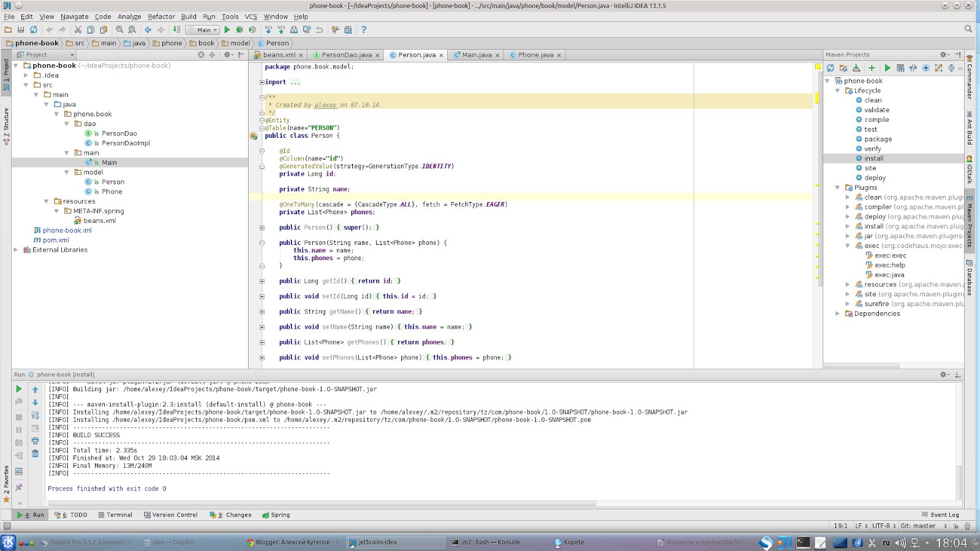The height and width of the screenshot is (551, 980).
Task: Click the Cut scissors icon
Action: (78, 29)
